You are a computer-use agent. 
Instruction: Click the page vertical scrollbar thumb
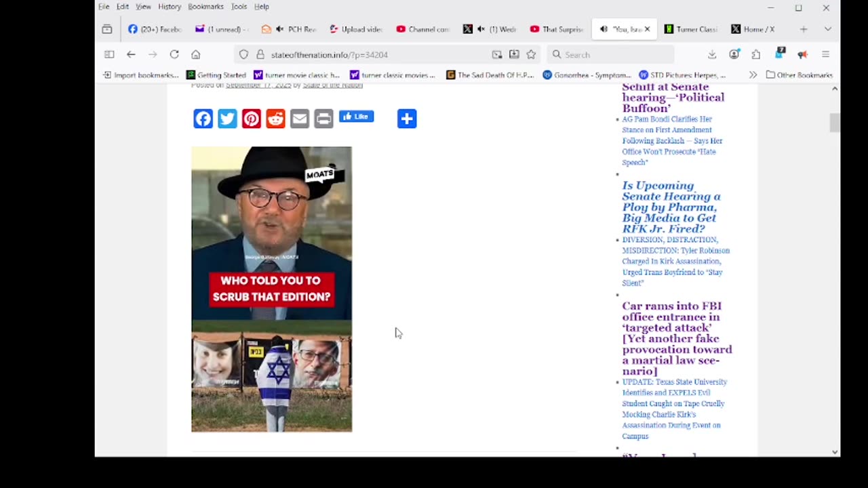[835, 123]
